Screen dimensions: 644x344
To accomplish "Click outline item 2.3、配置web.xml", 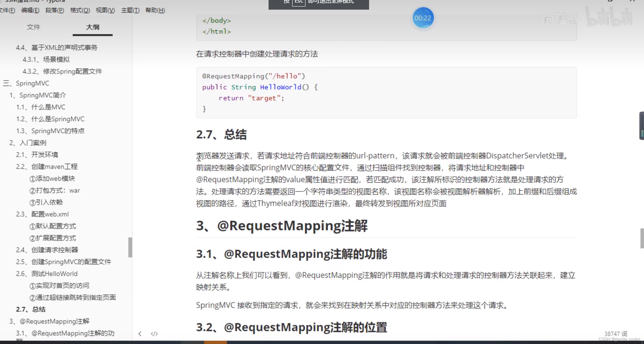I will pyautogui.click(x=42, y=214).
